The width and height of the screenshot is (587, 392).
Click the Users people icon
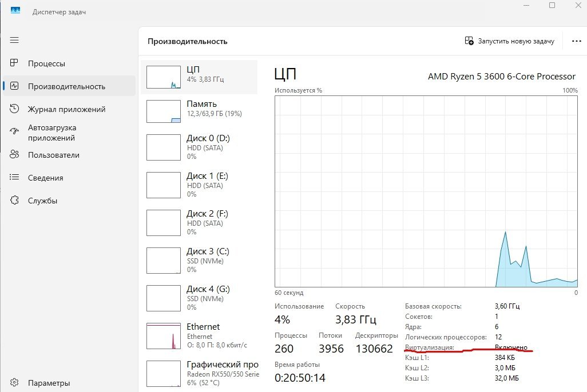(14, 154)
